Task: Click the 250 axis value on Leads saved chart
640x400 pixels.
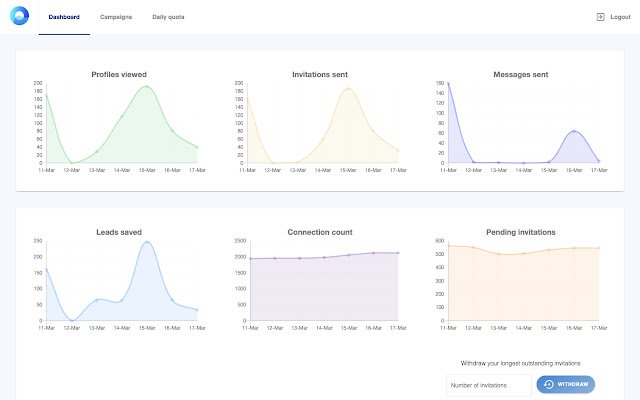Action: (38, 240)
